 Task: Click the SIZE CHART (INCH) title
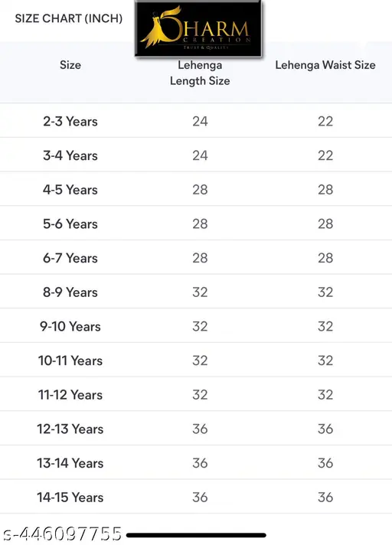point(69,18)
